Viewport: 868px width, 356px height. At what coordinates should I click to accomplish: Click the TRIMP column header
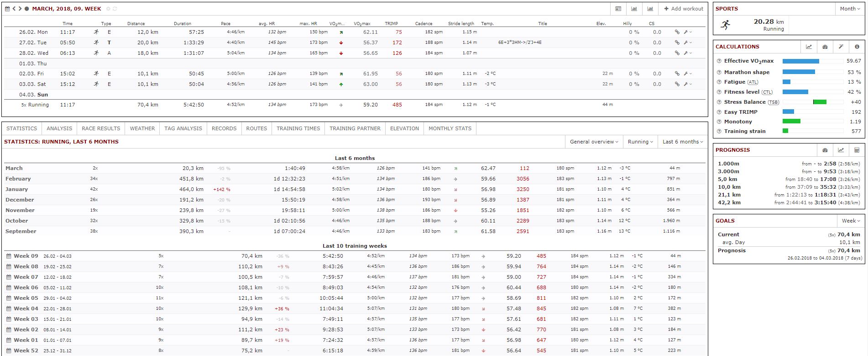click(391, 23)
